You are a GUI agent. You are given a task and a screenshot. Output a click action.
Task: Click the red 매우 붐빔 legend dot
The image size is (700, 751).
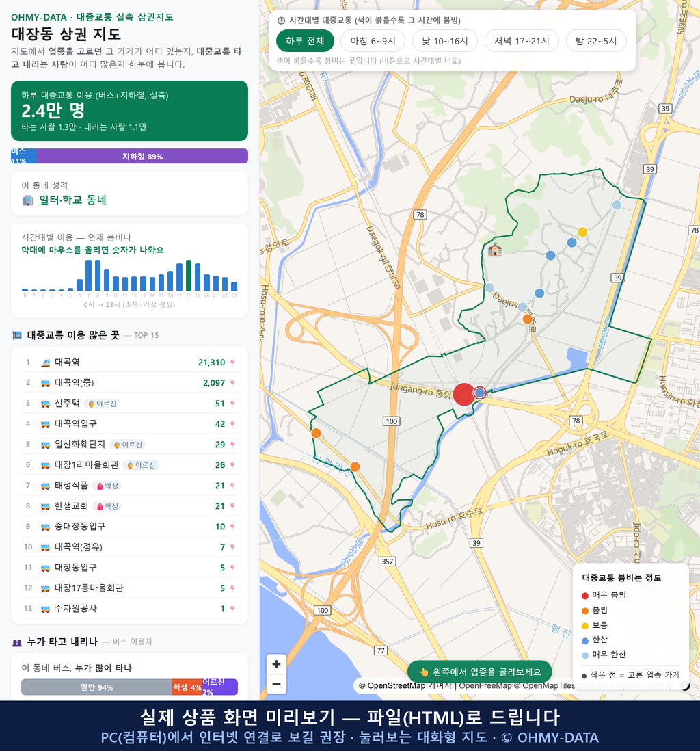tap(585, 595)
